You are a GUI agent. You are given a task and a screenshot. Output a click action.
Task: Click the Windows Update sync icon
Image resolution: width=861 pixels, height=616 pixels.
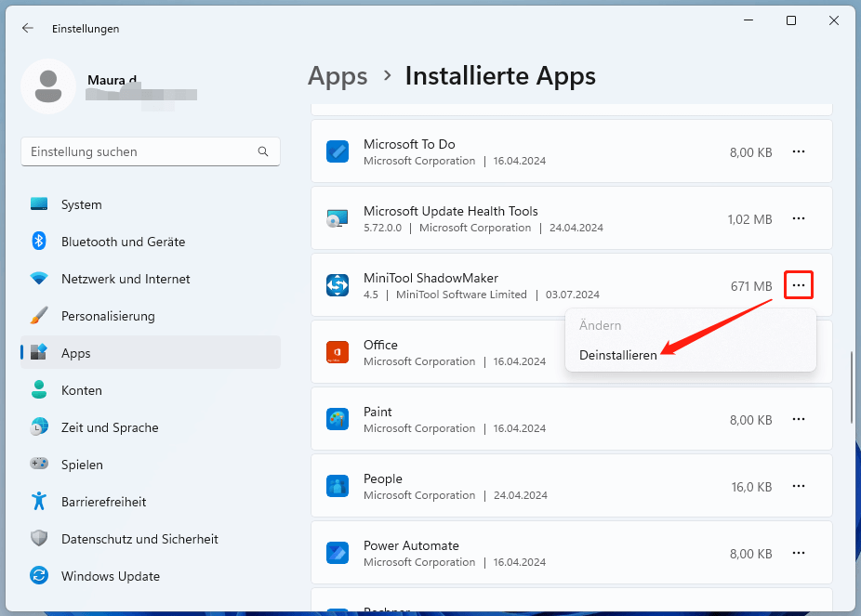(39, 575)
